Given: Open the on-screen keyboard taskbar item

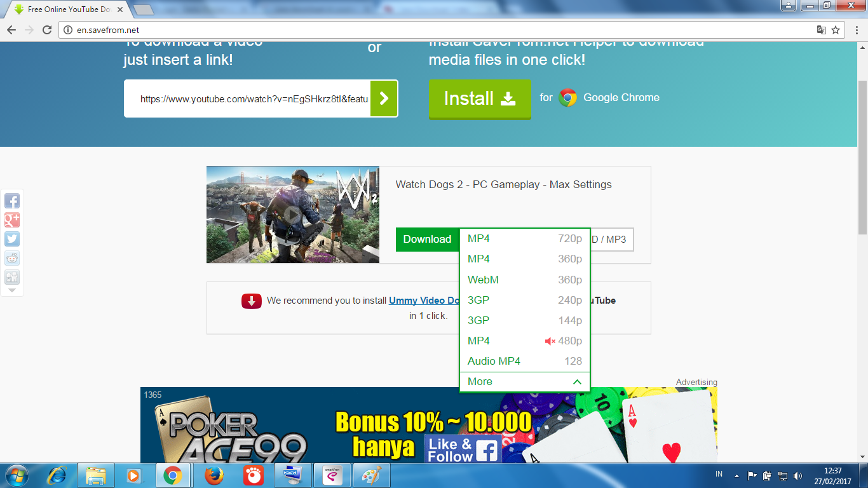Looking at the screenshot, I should pyautogui.click(x=293, y=475).
